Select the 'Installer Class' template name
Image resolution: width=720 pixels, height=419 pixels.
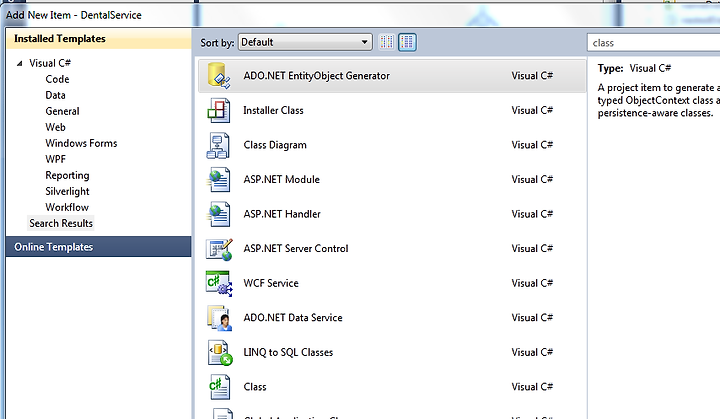point(273,110)
